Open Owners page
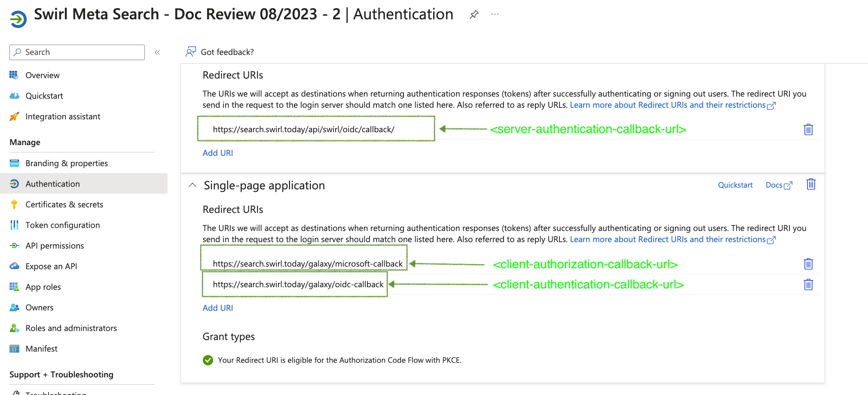 [x=40, y=307]
